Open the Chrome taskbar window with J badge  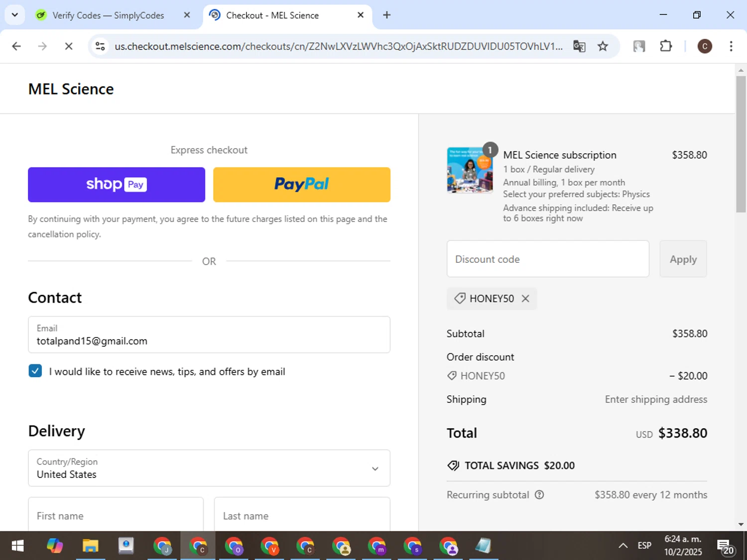pos(162,546)
